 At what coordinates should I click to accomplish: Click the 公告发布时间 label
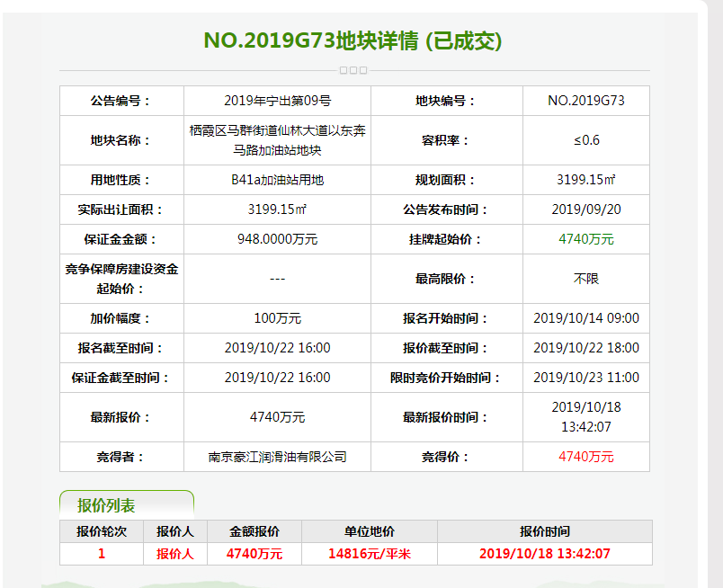[446, 209]
